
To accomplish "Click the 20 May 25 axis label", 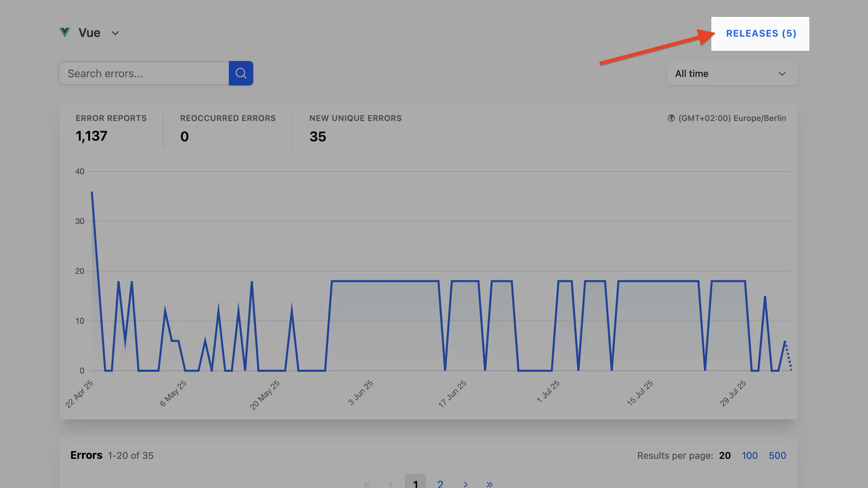I will click(265, 395).
